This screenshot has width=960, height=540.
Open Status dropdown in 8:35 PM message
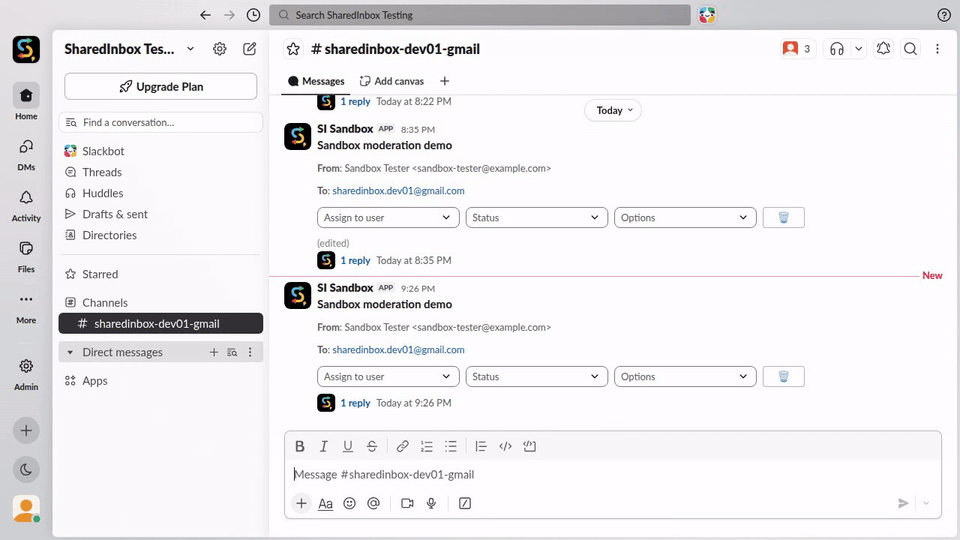[536, 217]
